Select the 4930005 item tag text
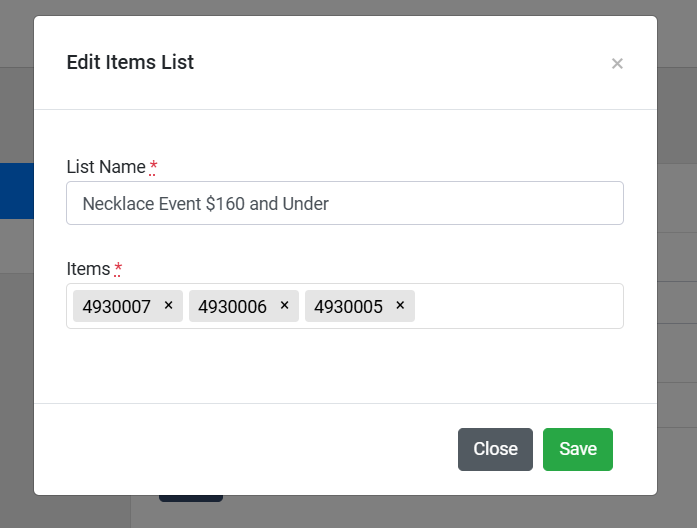Image resolution: width=697 pixels, height=528 pixels. point(349,307)
